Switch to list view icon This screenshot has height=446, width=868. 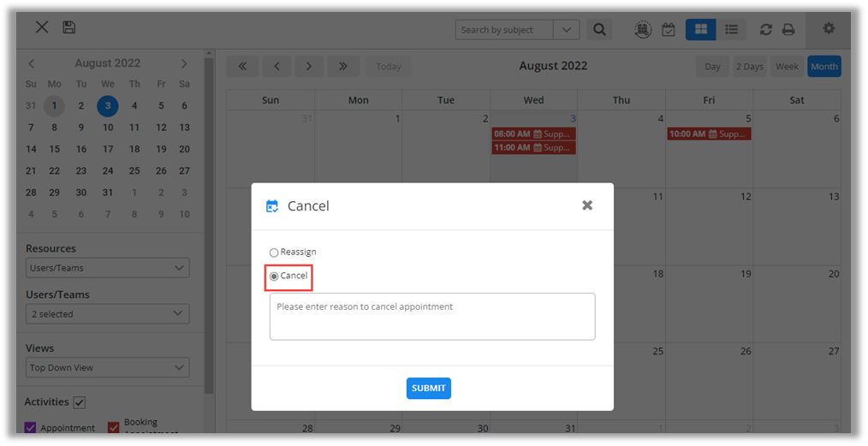pos(731,30)
